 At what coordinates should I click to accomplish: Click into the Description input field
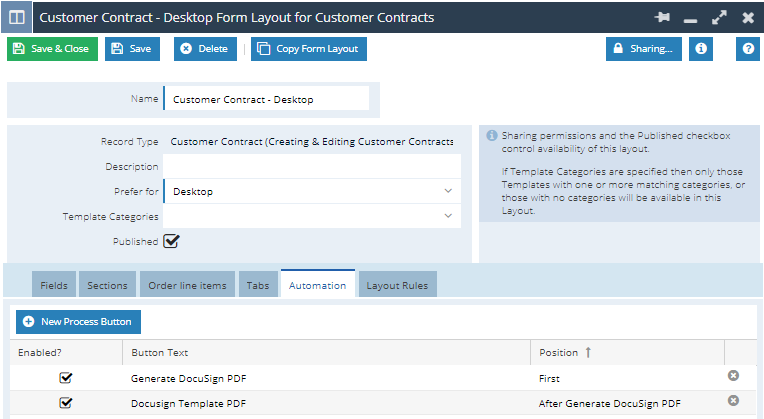312,166
